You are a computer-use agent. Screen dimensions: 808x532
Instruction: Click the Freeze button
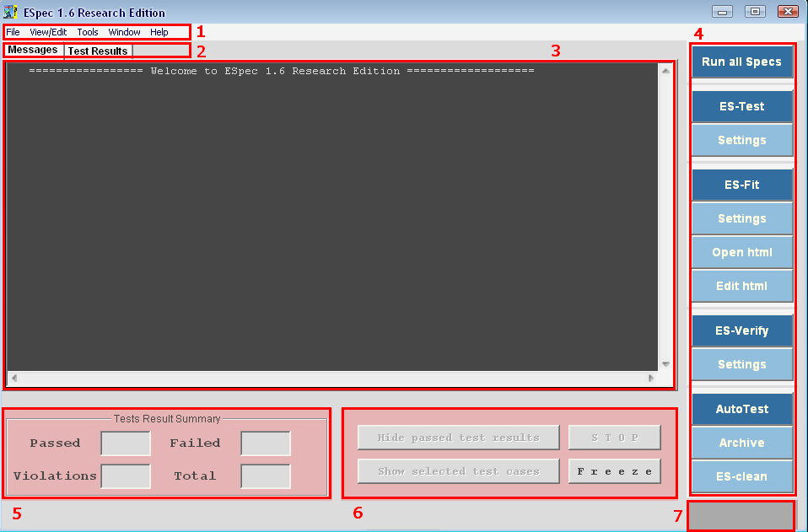click(615, 471)
